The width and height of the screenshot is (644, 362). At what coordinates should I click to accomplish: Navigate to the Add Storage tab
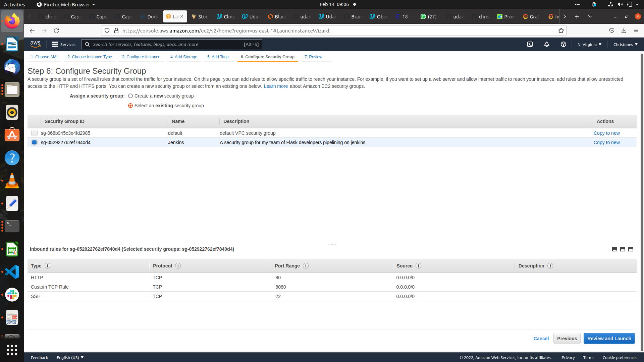(x=183, y=57)
